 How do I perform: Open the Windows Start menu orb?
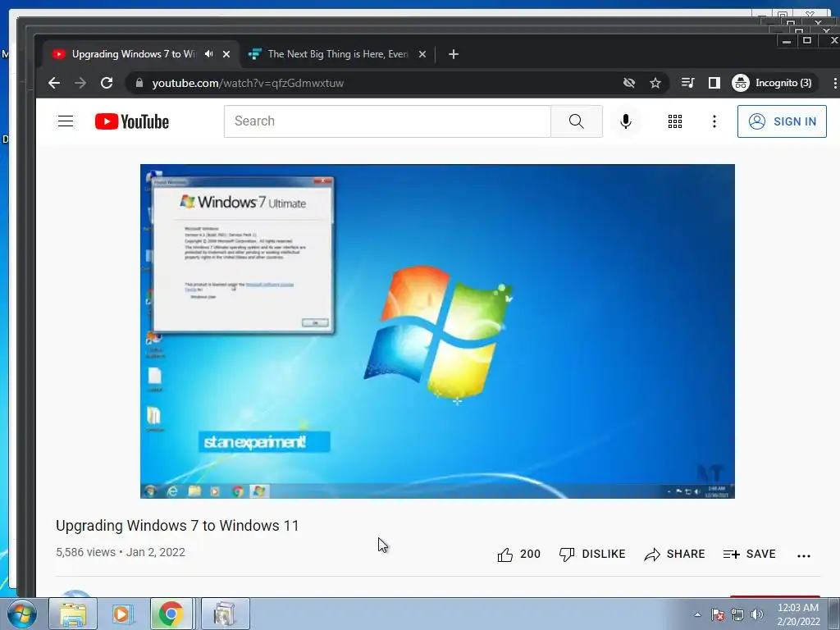coord(21,614)
